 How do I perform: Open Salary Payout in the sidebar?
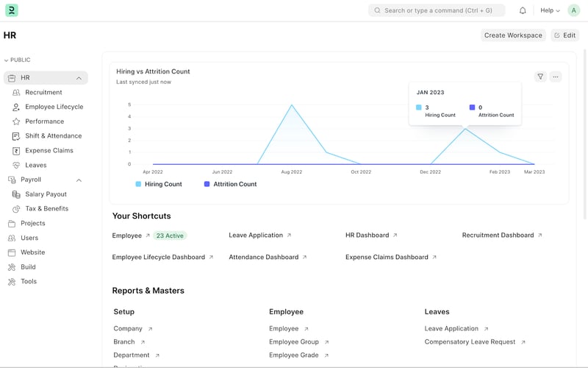coord(46,194)
